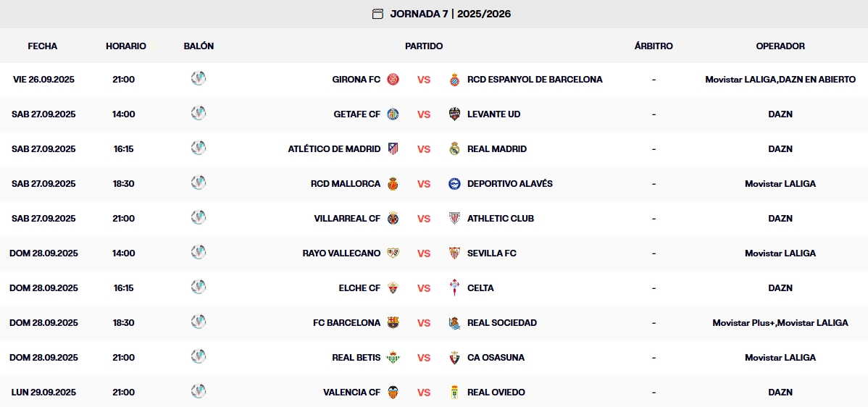Viewport: 868px width, 407px height.
Task: Click the Athletic Club crest
Action: pyautogui.click(x=454, y=219)
